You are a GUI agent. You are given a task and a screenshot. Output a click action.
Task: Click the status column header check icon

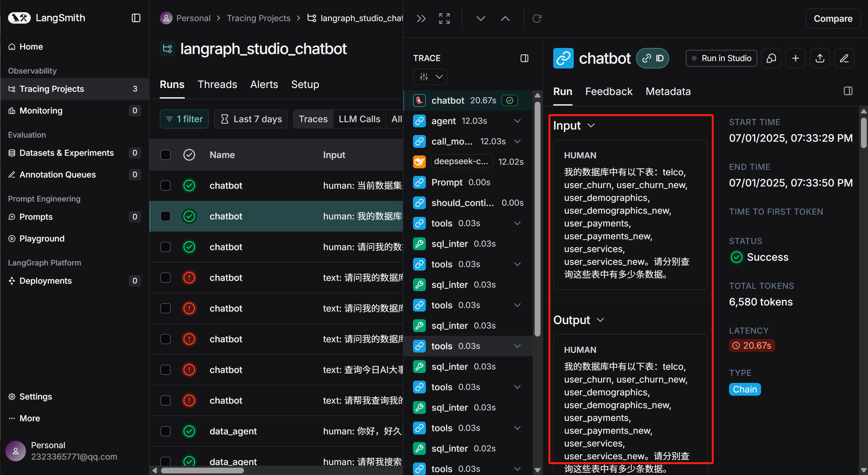(189, 155)
